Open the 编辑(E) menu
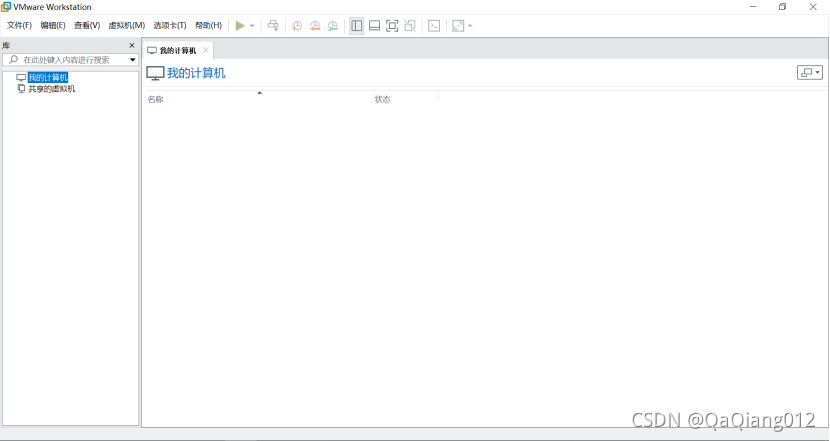 pyautogui.click(x=53, y=25)
